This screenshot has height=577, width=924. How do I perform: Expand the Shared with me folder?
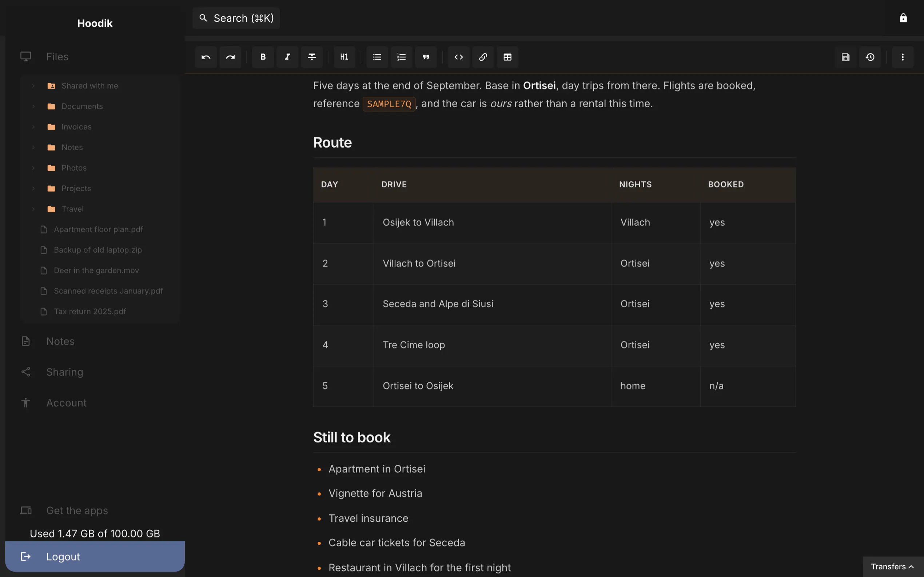click(33, 86)
